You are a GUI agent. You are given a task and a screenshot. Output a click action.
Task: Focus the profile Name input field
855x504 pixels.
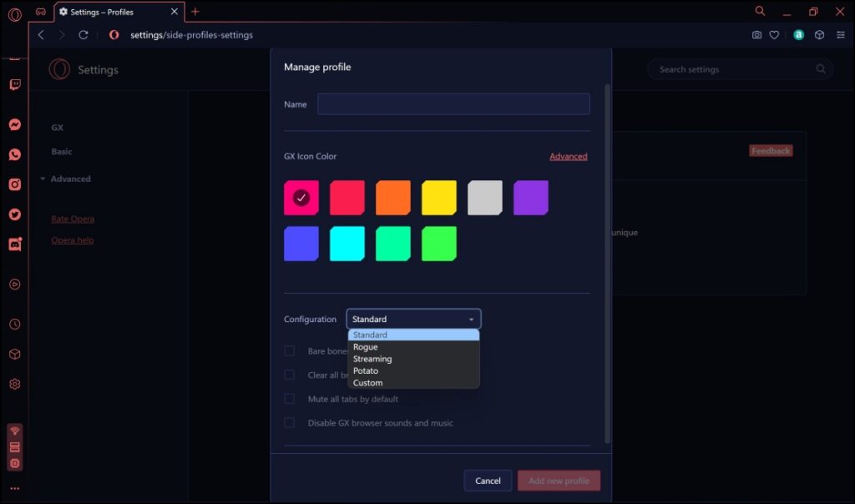pyautogui.click(x=453, y=104)
